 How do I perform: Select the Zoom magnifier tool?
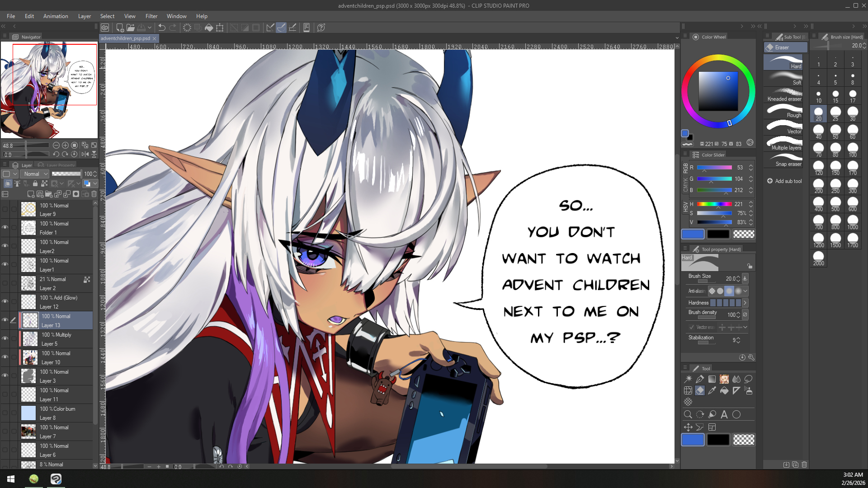point(688,414)
